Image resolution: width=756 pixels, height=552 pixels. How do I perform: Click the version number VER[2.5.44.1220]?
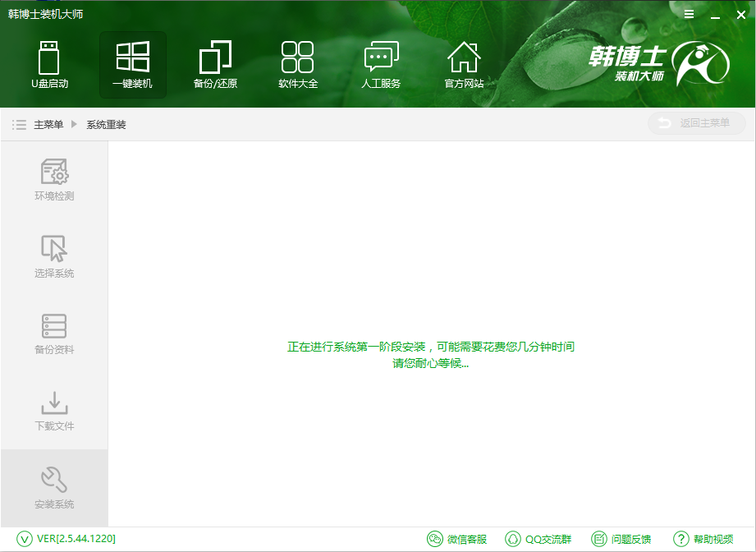76,539
